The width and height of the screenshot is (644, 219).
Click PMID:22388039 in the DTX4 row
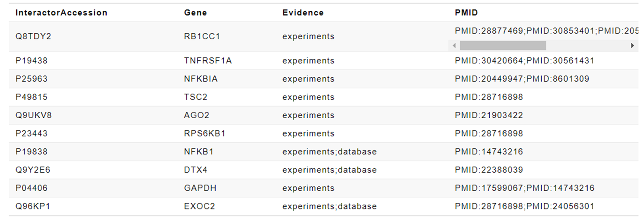click(x=489, y=170)
